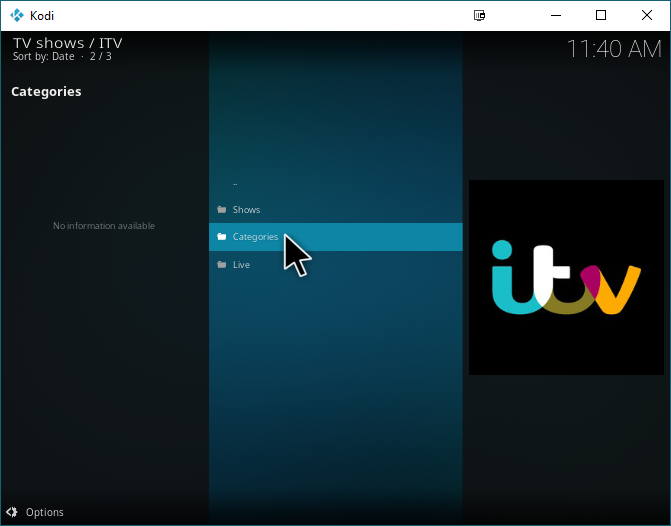The image size is (671, 526).
Task: Open the Live folder
Action: click(336, 264)
